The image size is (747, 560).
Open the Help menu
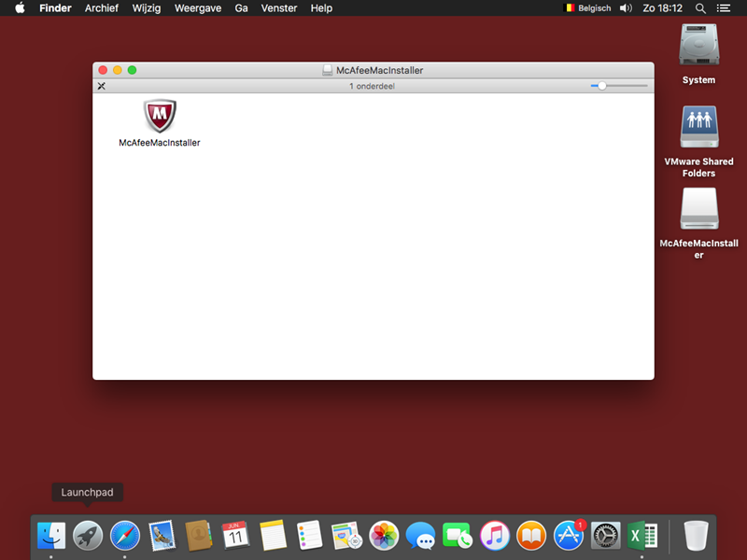tap(321, 8)
